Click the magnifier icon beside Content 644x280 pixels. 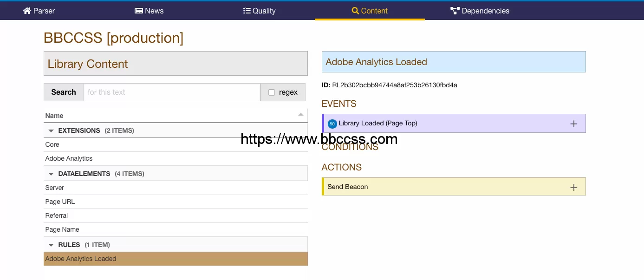[355, 11]
